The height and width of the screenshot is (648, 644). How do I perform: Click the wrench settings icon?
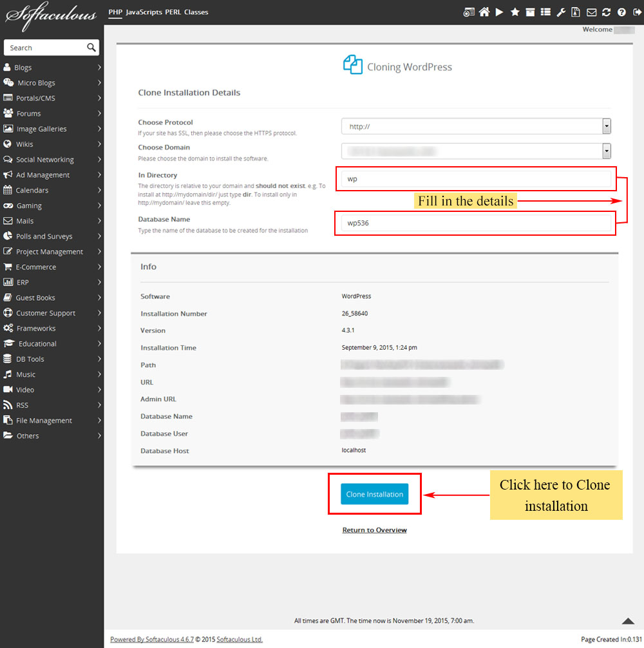click(560, 12)
